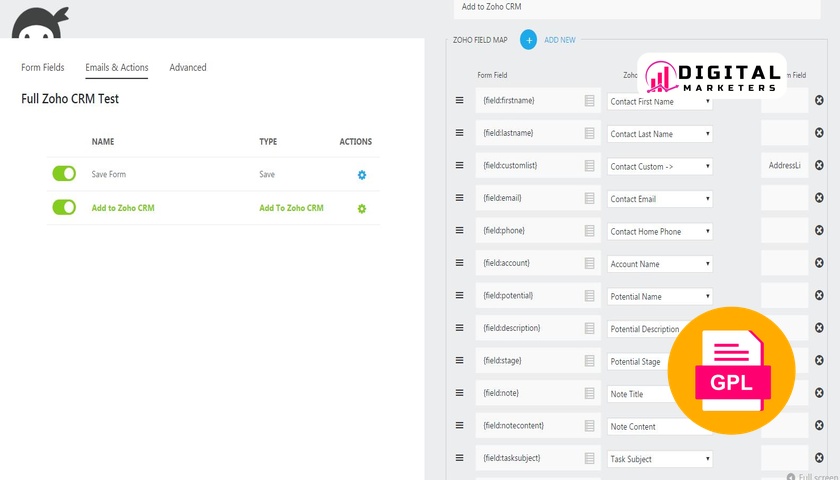Switch to the Form Fields tab

pyautogui.click(x=43, y=68)
